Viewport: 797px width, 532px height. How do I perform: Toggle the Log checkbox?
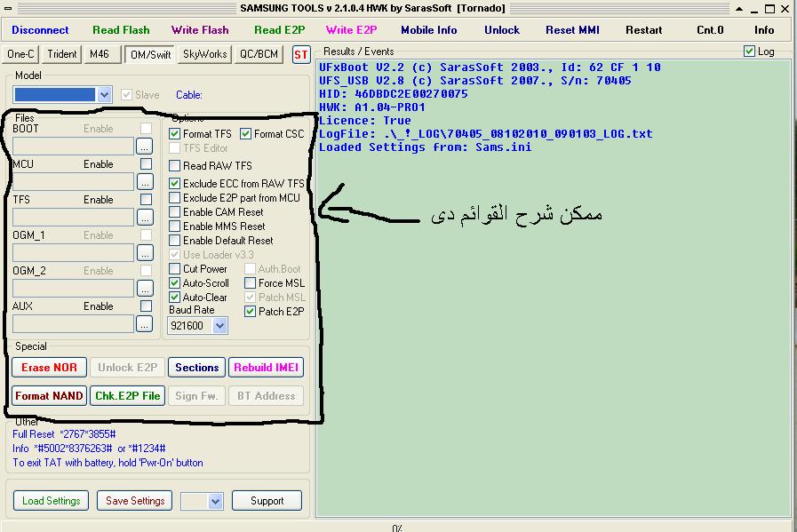[x=749, y=52]
